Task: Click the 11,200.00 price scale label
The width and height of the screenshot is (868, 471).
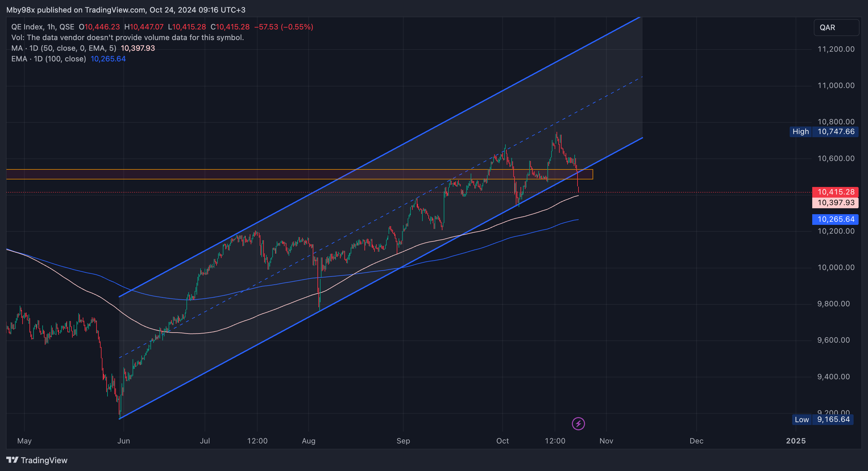Action: pos(836,49)
